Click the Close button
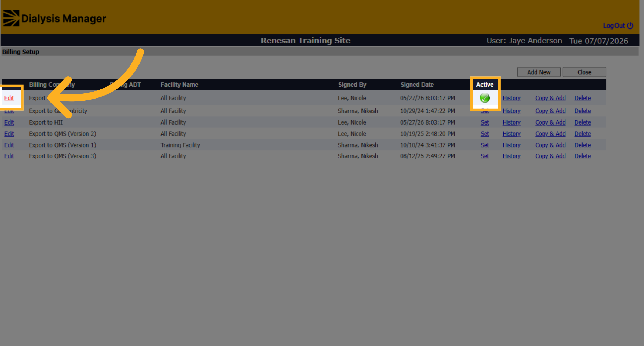The height and width of the screenshot is (346, 644). click(x=584, y=72)
